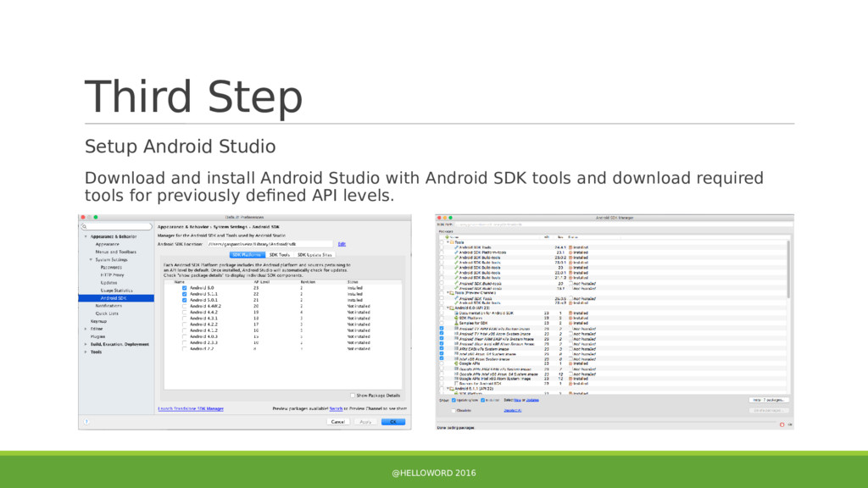Click the OK button in Preferences
This screenshot has height=488, width=868.
(393, 422)
